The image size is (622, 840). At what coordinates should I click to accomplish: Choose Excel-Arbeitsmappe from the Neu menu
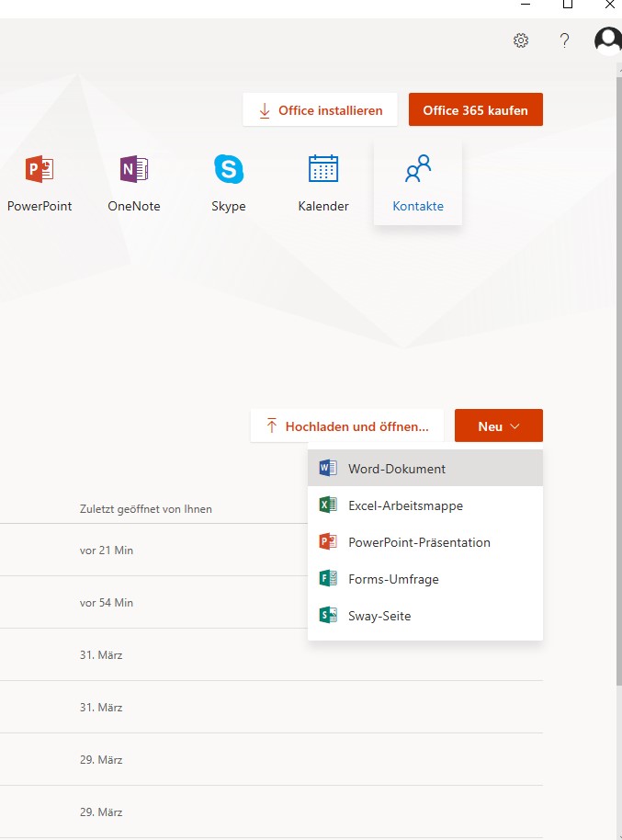click(425, 505)
